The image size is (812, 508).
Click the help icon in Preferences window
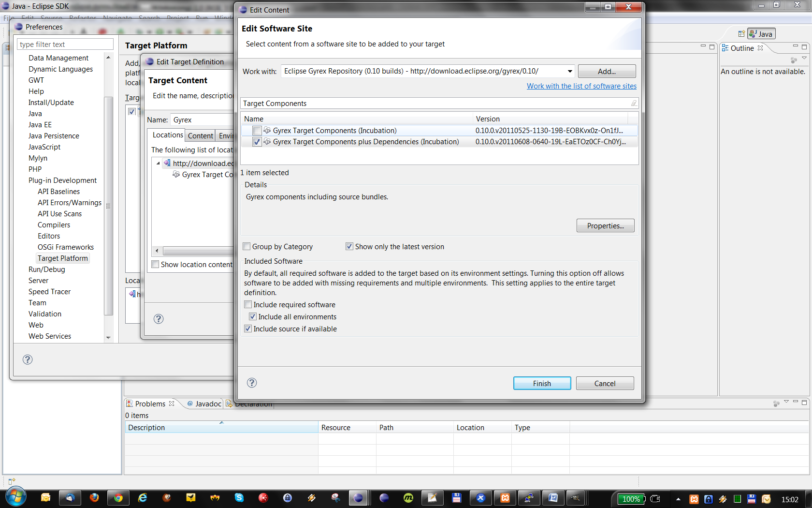click(x=28, y=359)
